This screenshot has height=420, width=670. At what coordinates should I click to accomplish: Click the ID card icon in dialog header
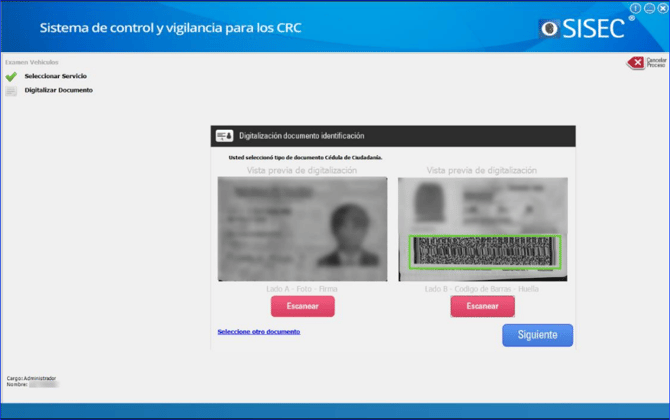pos(224,136)
